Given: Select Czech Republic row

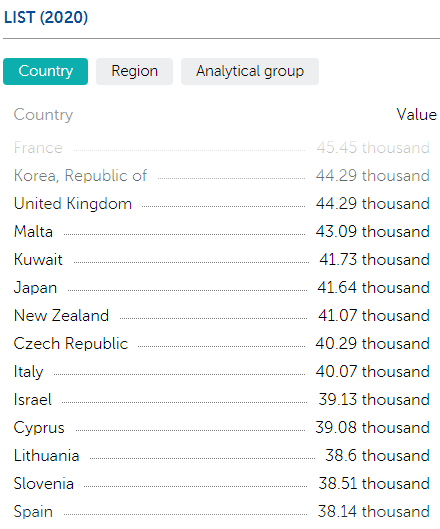Looking at the screenshot, I should 222,344.
